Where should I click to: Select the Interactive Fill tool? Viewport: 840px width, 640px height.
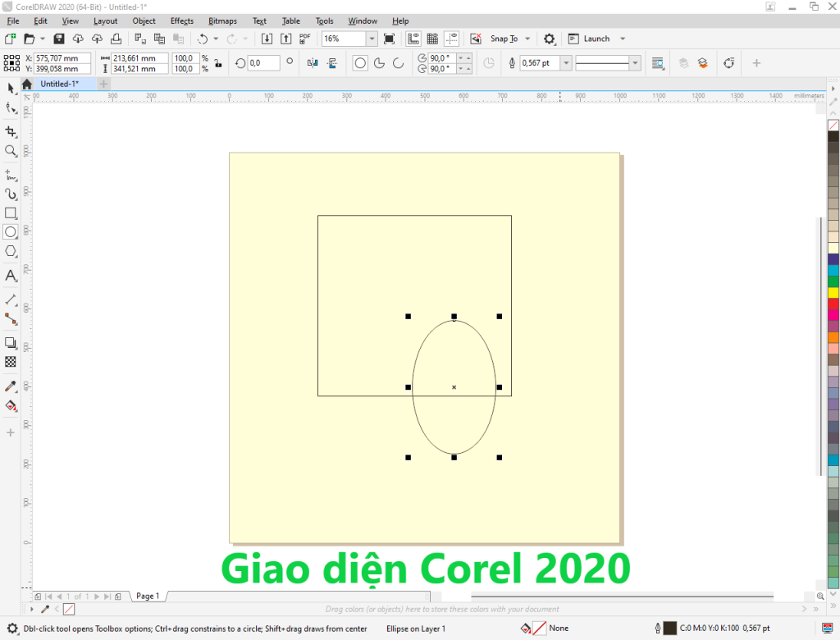click(11, 406)
